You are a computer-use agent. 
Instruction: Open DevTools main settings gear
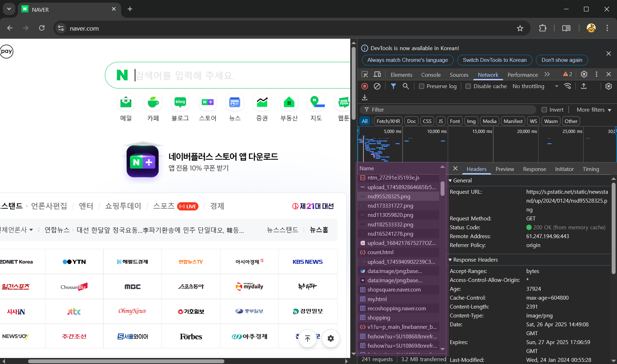584,74
